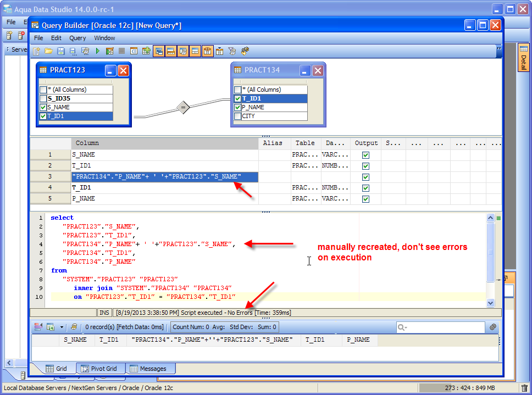The image size is (532, 395).
Task: Toggle the column grid panel button
Action: (171, 52)
